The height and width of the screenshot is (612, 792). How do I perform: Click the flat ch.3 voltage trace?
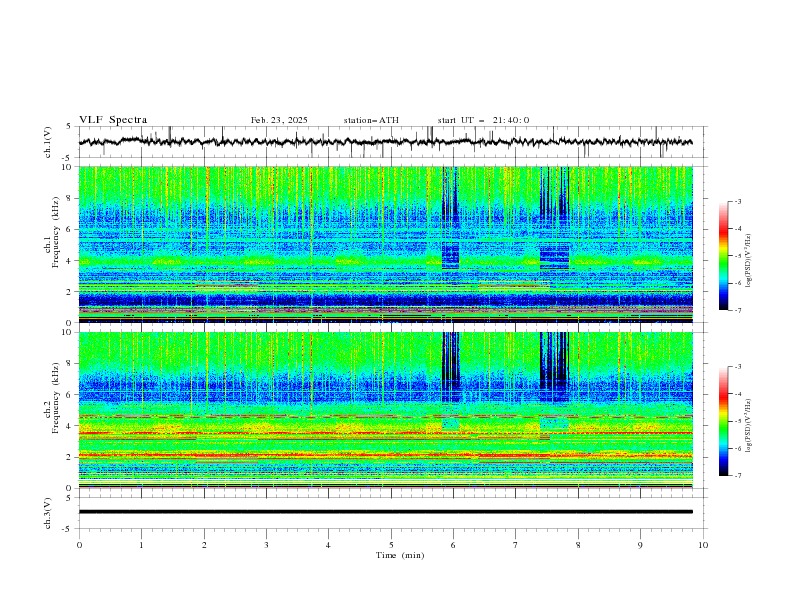click(x=385, y=512)
